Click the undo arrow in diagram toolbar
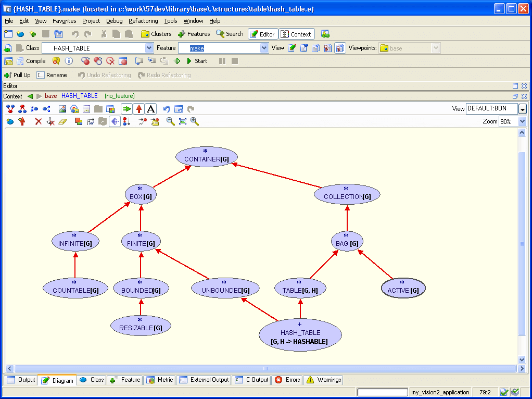This screenshot has height=399, width=532. click(167, 109)
